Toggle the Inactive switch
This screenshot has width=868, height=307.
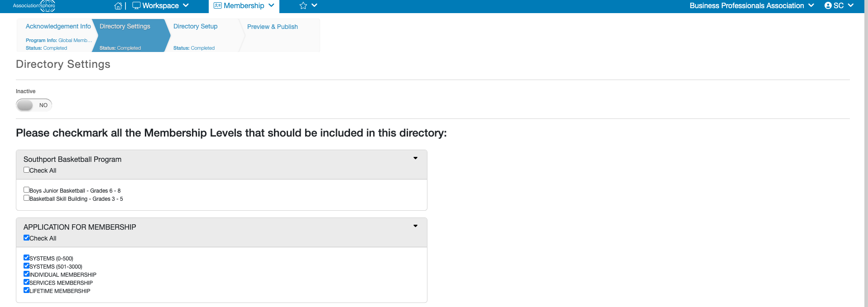tap(34, 105)
